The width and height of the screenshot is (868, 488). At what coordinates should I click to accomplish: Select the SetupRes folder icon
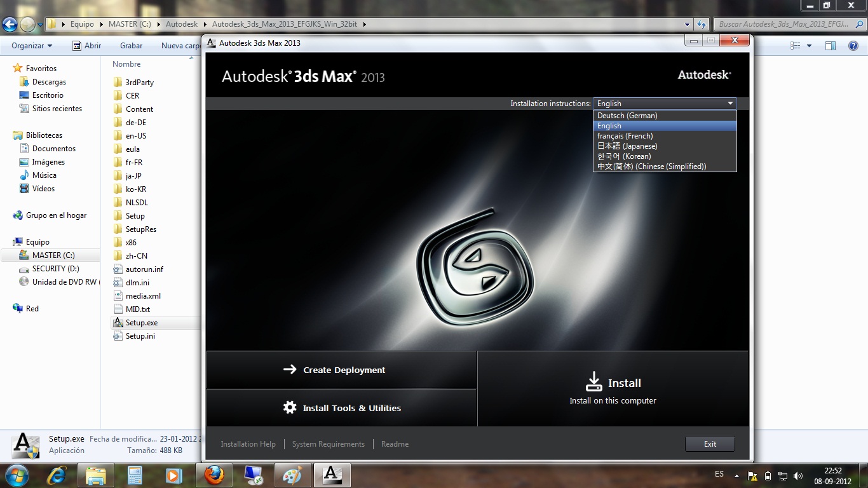pos(118,229)
